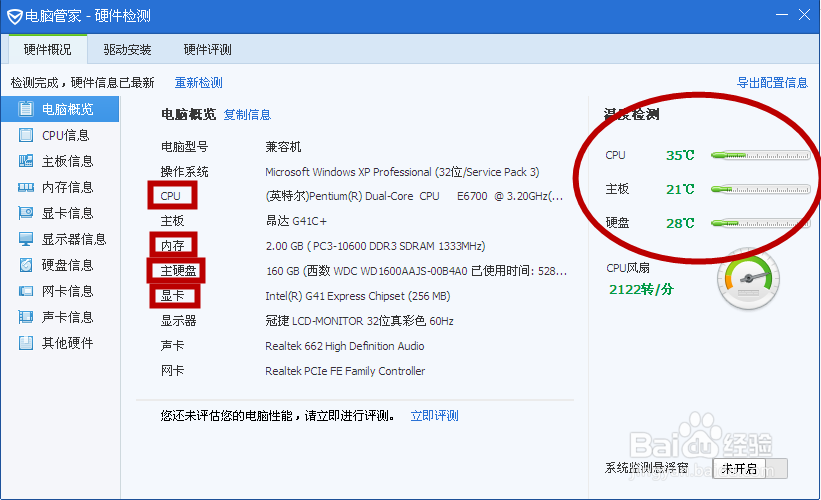Click the Microsoft Windows XP Professional text
821x500 pixels.
(x=402, y=172)
